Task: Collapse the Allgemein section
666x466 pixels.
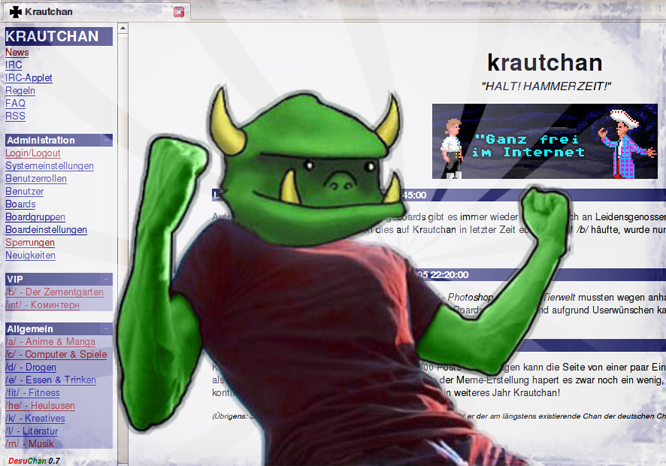Action: click(106, 329)
